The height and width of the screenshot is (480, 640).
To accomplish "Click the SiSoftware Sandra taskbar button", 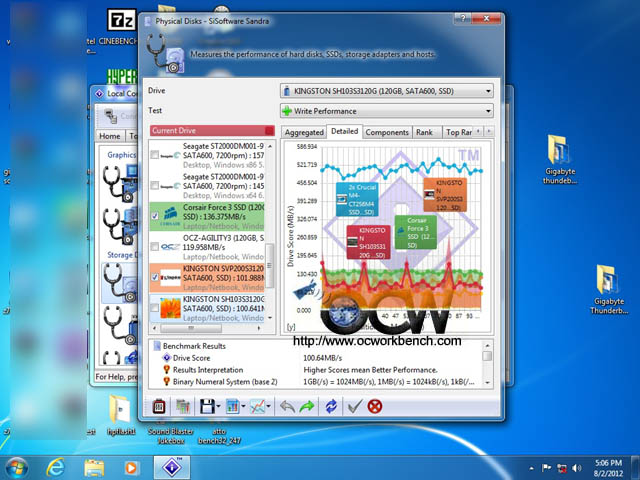I will 172,468.
